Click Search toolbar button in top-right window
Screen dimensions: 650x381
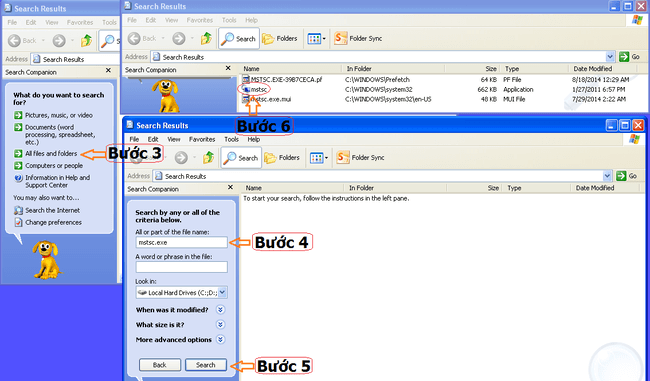[x=239, y=39]
